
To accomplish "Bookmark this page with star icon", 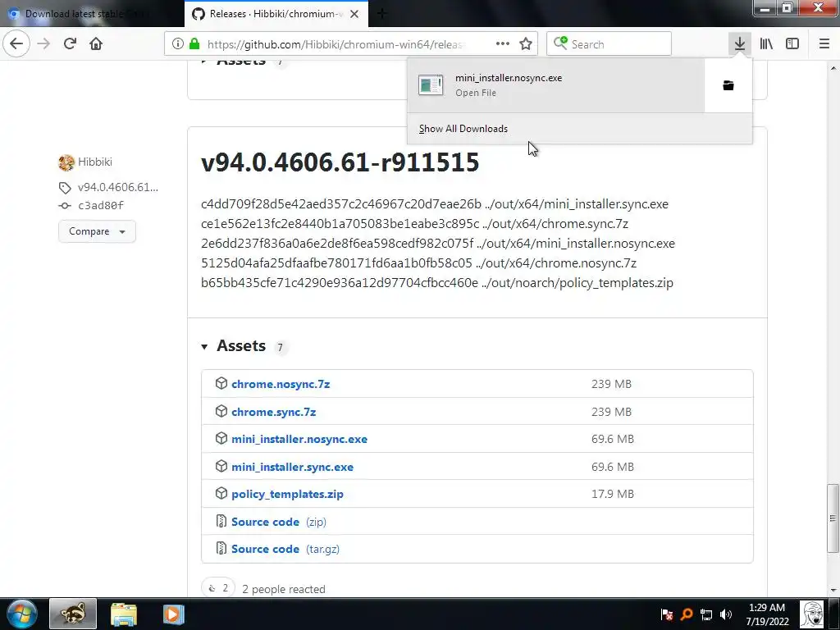I will coord(526,43).
